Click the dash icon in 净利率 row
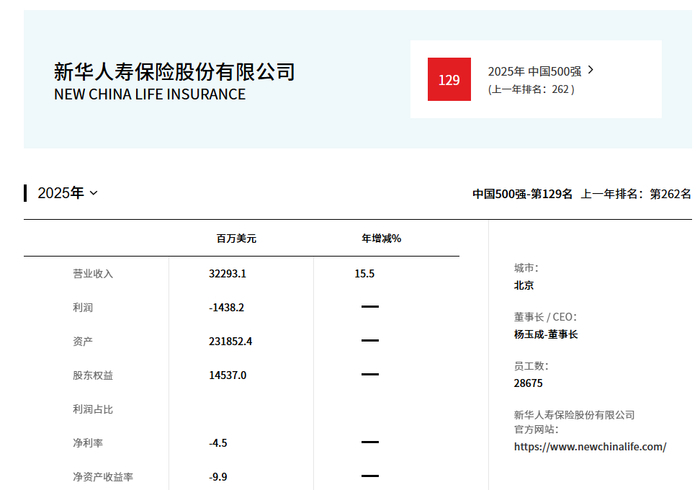This screenshot has width=700, height=490. point(369,442)
